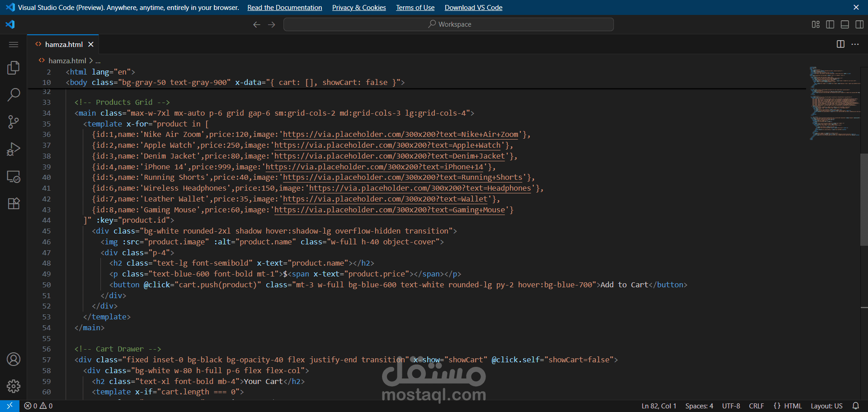Click the VS Code logo icon
Image resolution: width=868 pixels, height=412 pixels.
[x=10, y=24]
